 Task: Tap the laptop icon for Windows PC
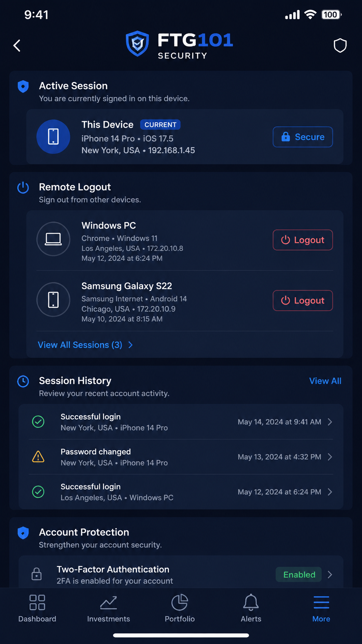click(53, 239)
